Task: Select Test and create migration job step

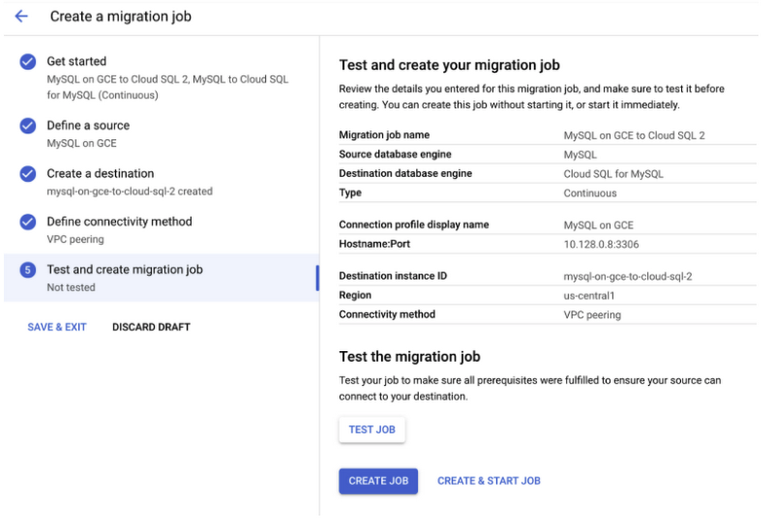Action: (162, 278)
